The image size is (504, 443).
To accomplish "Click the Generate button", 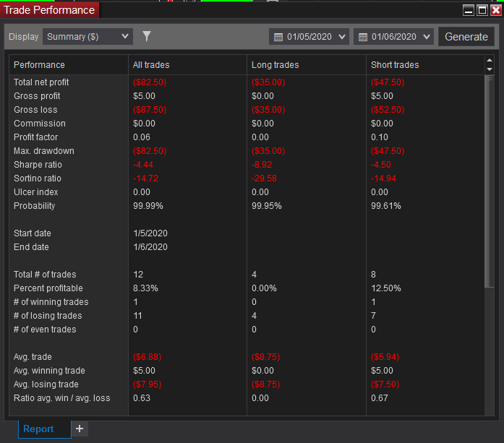I will (466, 37).
